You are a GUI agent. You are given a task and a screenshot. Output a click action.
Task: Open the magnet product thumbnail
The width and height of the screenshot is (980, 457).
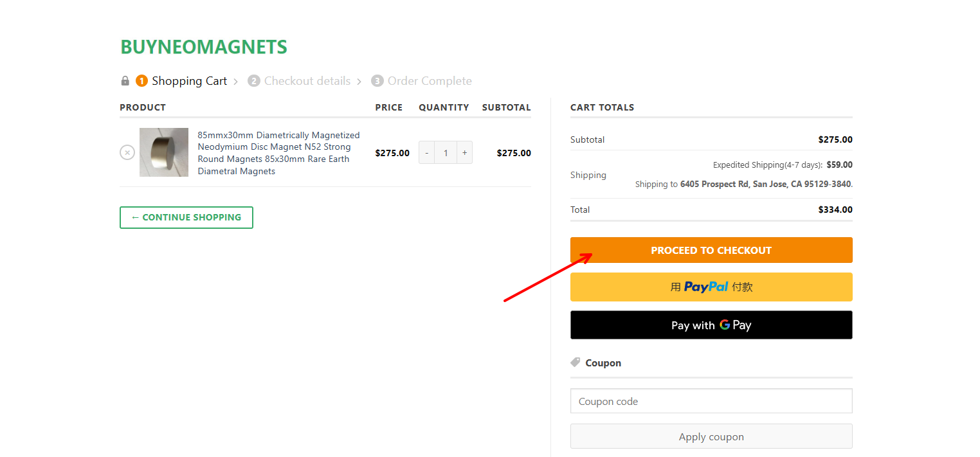pos(164,152)
